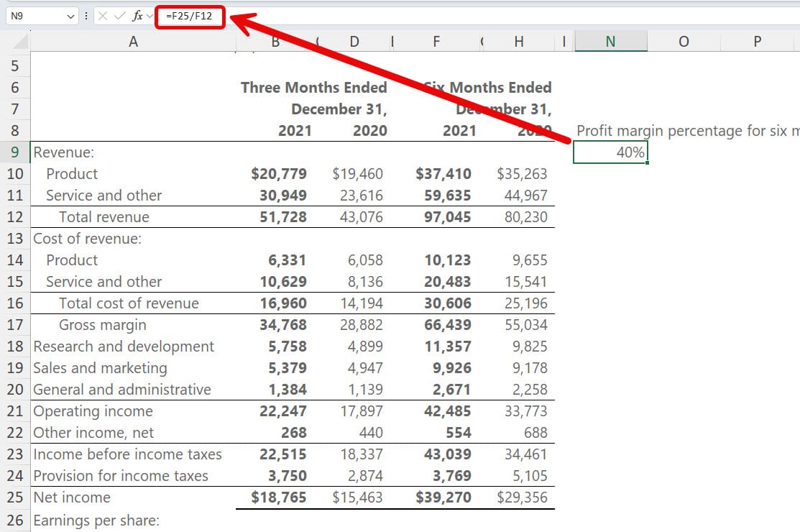Select column F header

(436, 42)
